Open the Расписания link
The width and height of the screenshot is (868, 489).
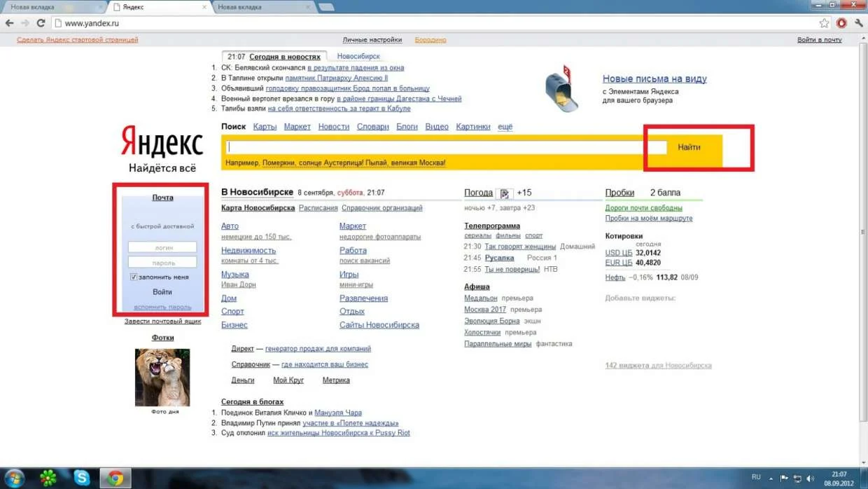(318, 208)
